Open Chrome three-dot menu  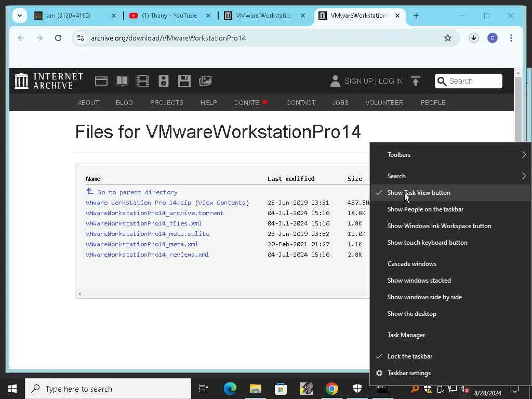(511, 38)
